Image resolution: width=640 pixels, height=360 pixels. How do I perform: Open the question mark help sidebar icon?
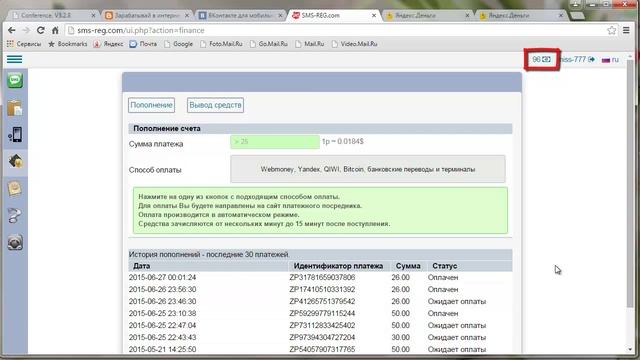pos(15,216)
